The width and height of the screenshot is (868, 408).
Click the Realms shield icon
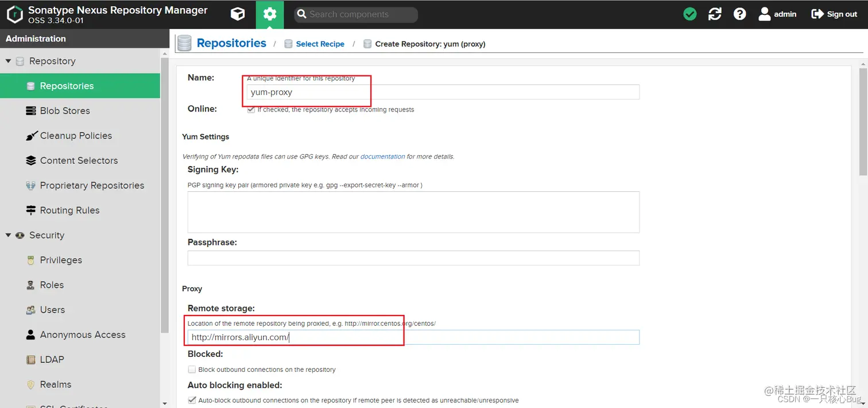[x=31, y=384]
